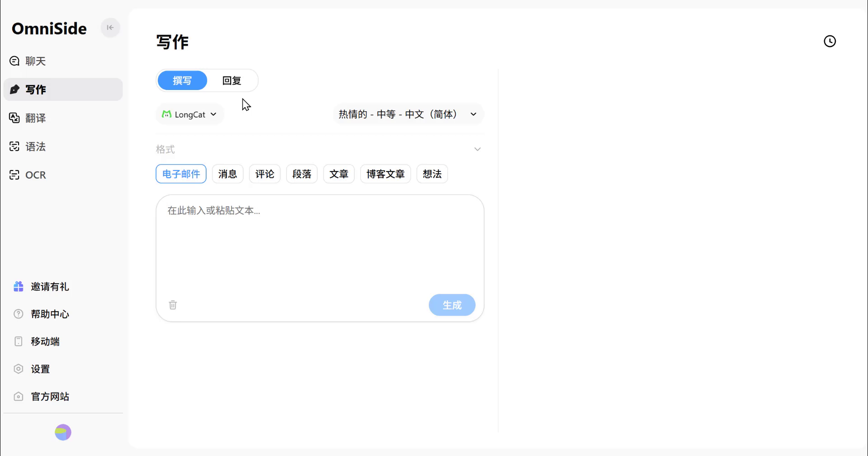Collapse the OmniSide sidebar

[110, 28]
